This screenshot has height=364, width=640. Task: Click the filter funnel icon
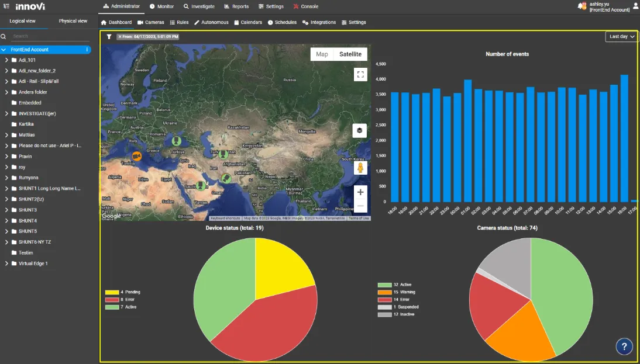109,37
